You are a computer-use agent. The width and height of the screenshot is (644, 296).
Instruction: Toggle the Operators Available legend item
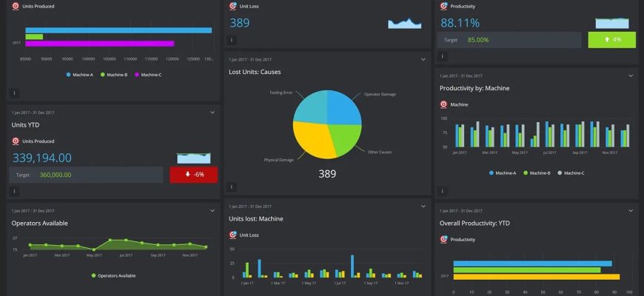coord(113,275)
